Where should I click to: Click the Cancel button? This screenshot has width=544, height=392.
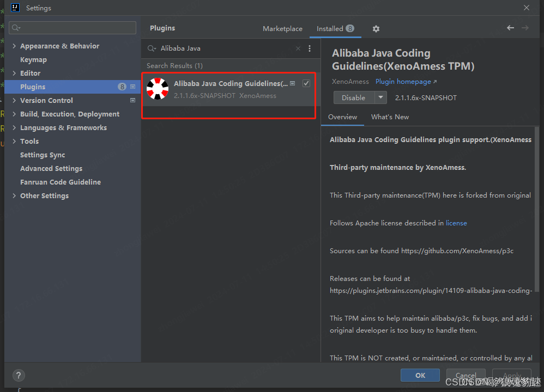click(466, 375)
